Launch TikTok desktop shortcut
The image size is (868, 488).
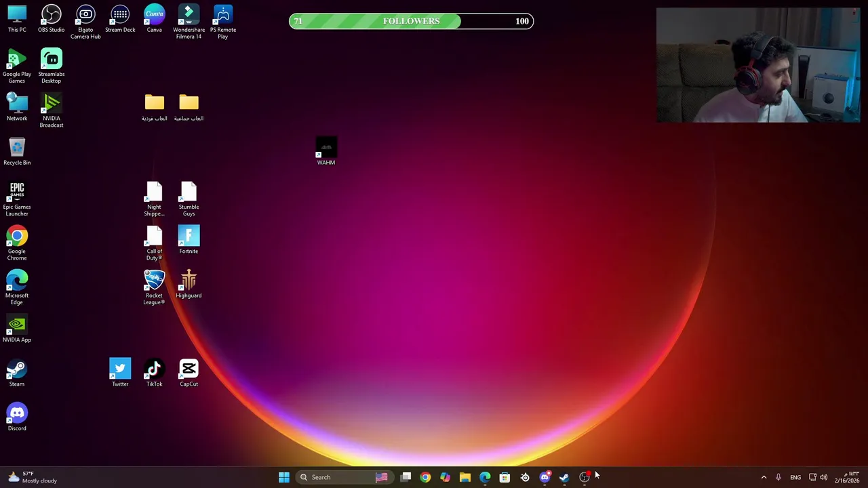[154, 373]
